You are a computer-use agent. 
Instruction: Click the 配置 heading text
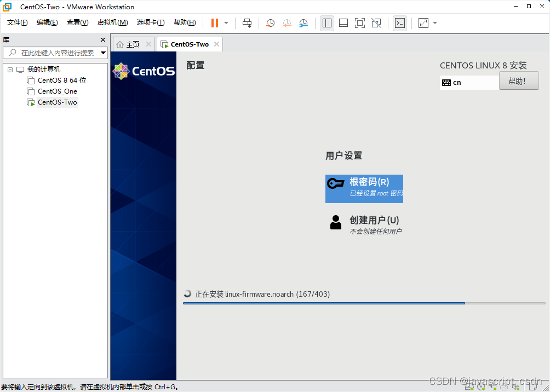[196, 65]
